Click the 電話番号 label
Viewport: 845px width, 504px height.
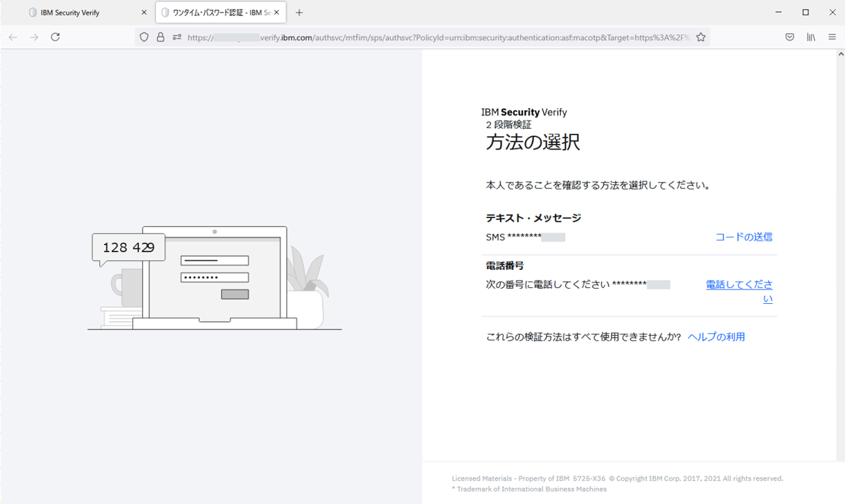click(504, 266)
